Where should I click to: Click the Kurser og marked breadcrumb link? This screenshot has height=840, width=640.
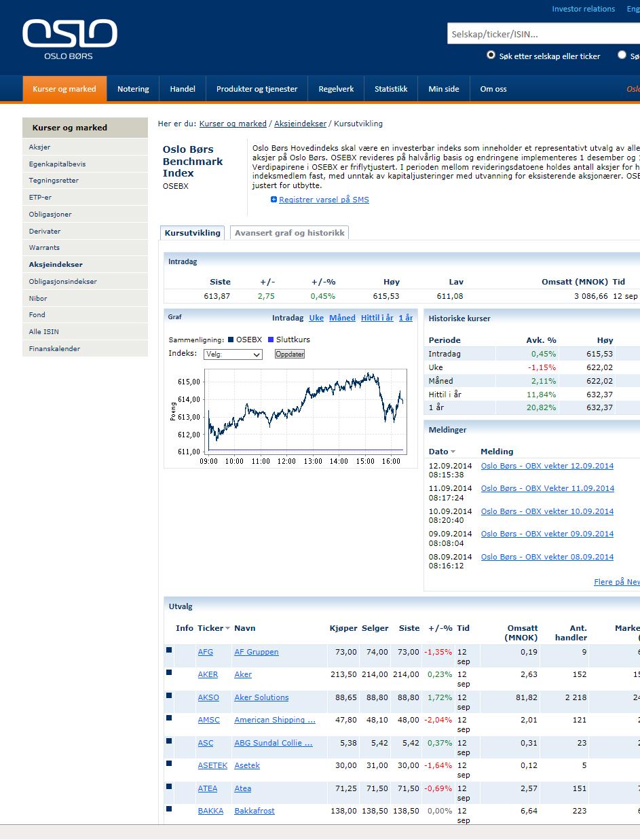click(x=233, y=124)
